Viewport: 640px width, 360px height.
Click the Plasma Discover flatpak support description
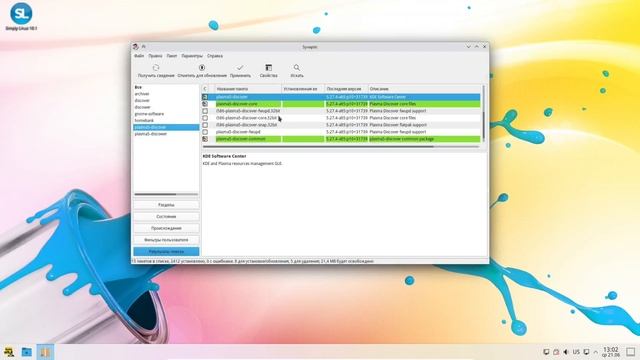pos(398,125)
